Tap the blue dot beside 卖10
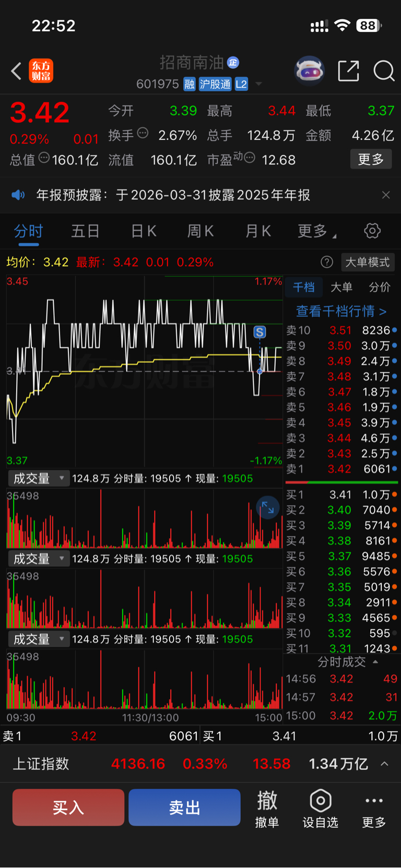Screen dimensions: 401x868 tap(394, 330)
